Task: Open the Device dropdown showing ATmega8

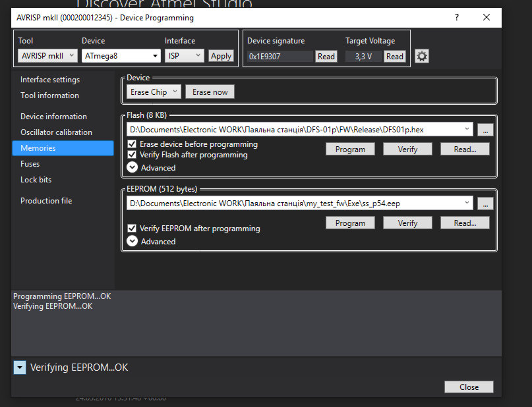Action: [x=121, y=55]
